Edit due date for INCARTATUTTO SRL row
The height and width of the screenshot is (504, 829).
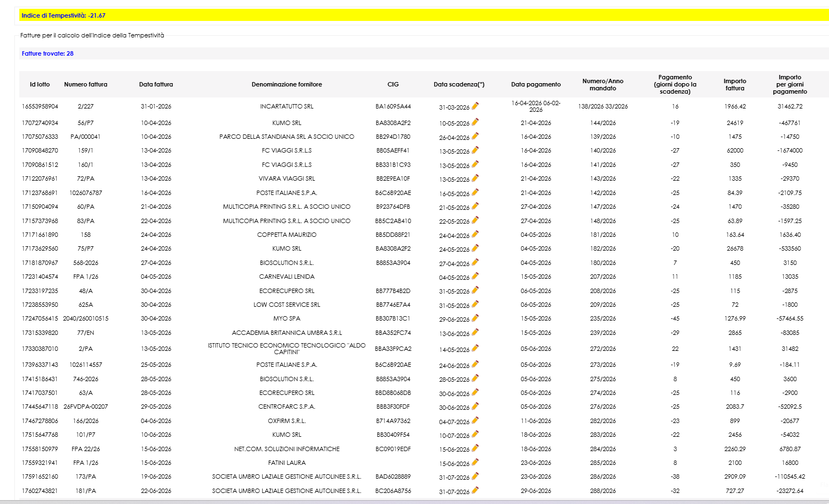coord(475,106)
